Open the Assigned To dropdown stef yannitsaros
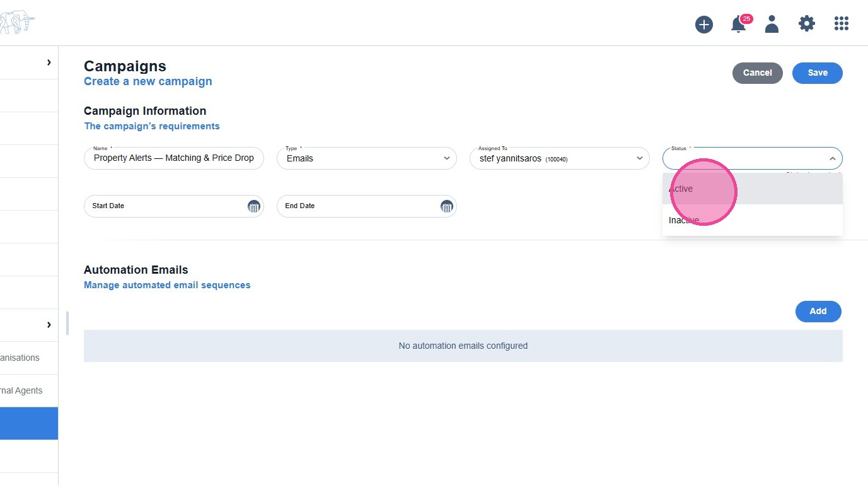Screen dimensions: 868x485 (560, 158)
